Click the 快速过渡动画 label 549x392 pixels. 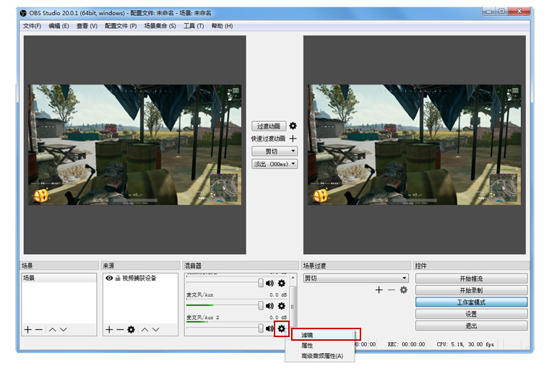pos(268,139)
